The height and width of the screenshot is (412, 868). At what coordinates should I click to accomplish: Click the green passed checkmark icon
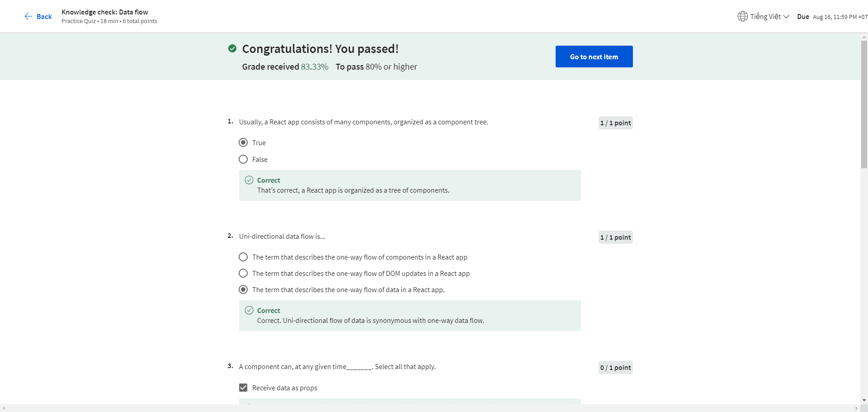pyautogui.click(x=232, y=48)
